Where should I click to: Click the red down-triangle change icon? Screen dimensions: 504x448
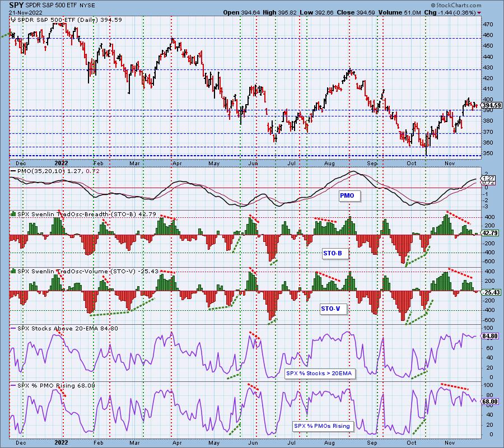click(x=479, y=13)
